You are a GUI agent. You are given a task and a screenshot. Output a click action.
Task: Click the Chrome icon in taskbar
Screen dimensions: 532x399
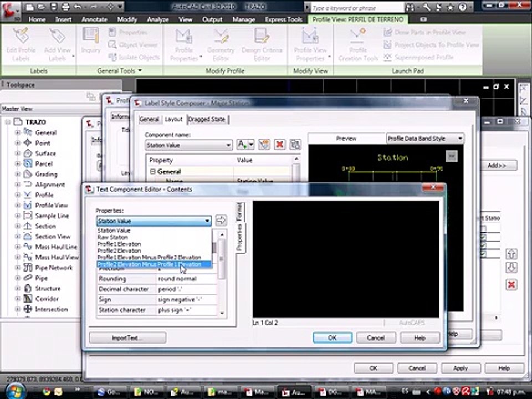pyautogui.click(x=46, y=392)
